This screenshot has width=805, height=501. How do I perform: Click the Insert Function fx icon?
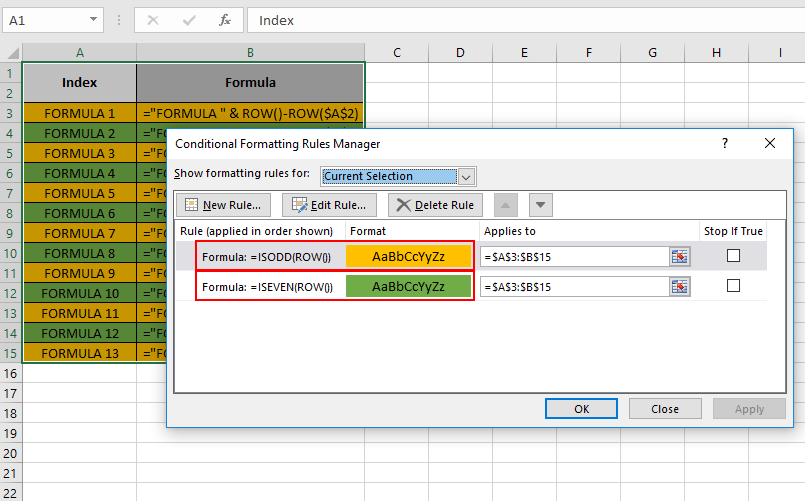[224, 20]
